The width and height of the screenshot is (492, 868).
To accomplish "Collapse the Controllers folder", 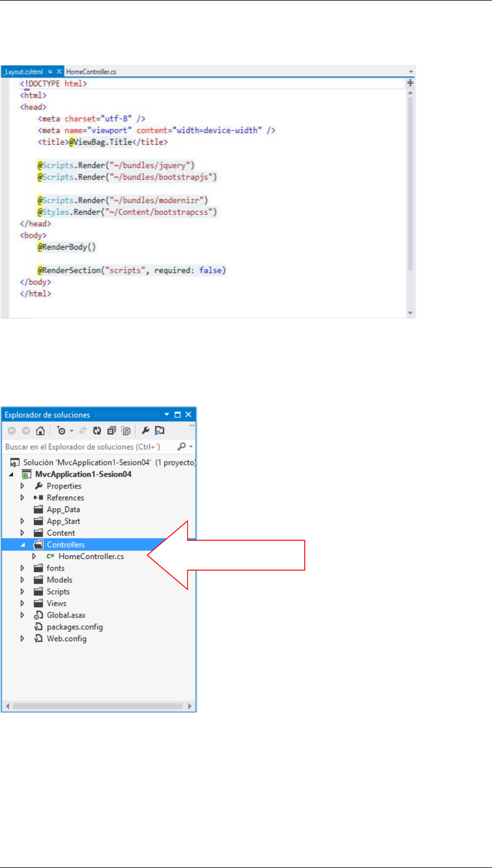I will [x=23, y=545].
